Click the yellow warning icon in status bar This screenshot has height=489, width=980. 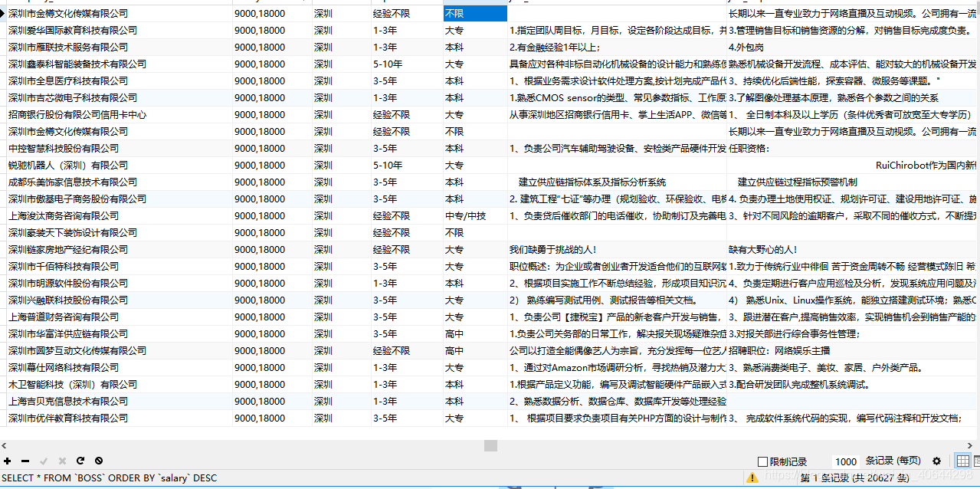[x=752, y=478]
